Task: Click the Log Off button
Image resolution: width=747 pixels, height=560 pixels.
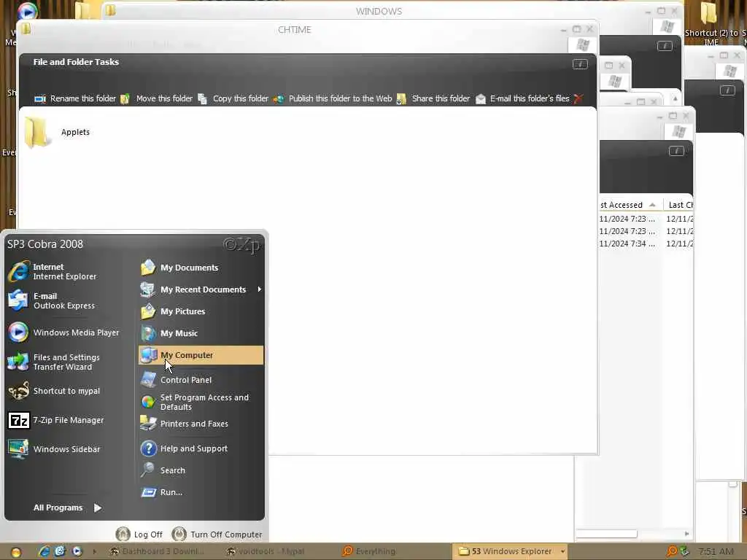Action: click(x=139, y=534)
